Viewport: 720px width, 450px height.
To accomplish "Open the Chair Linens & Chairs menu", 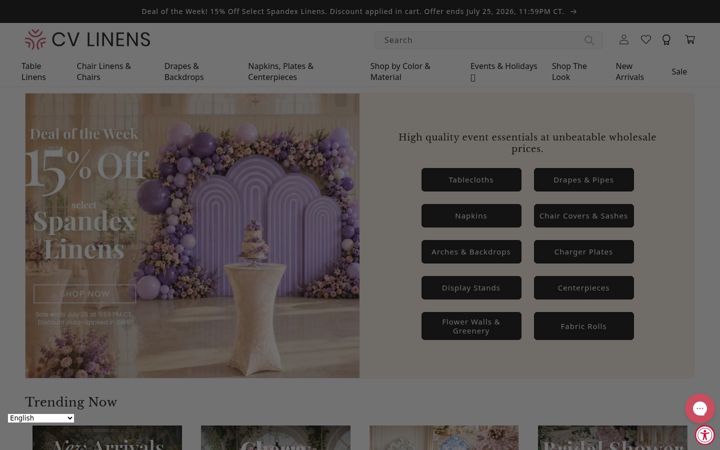I will 104,72.
